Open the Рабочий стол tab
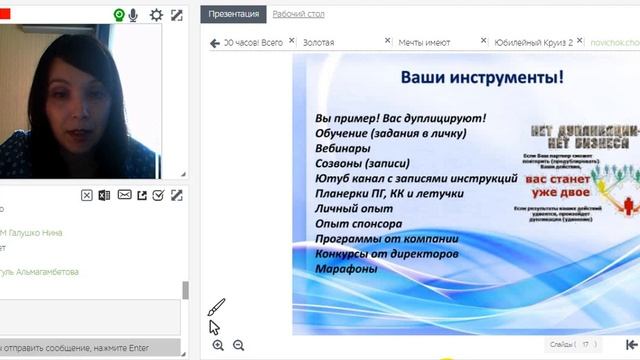640x360 pixels. coord(298,14)
